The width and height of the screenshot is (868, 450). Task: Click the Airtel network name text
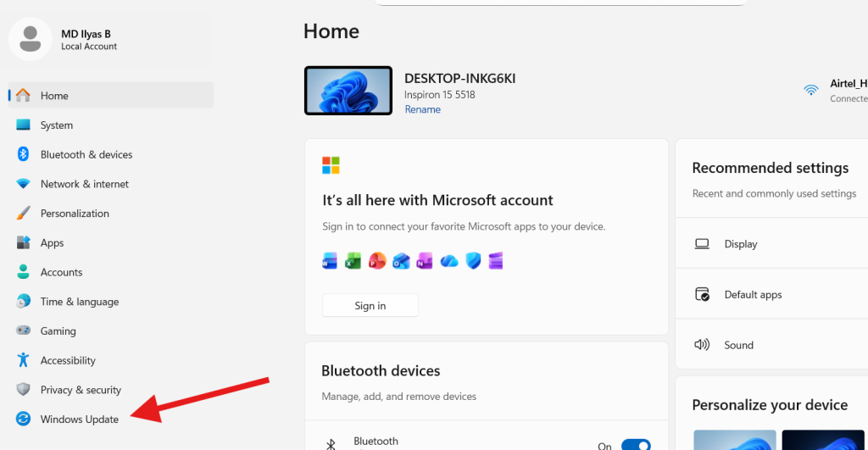tap(849, 83)
